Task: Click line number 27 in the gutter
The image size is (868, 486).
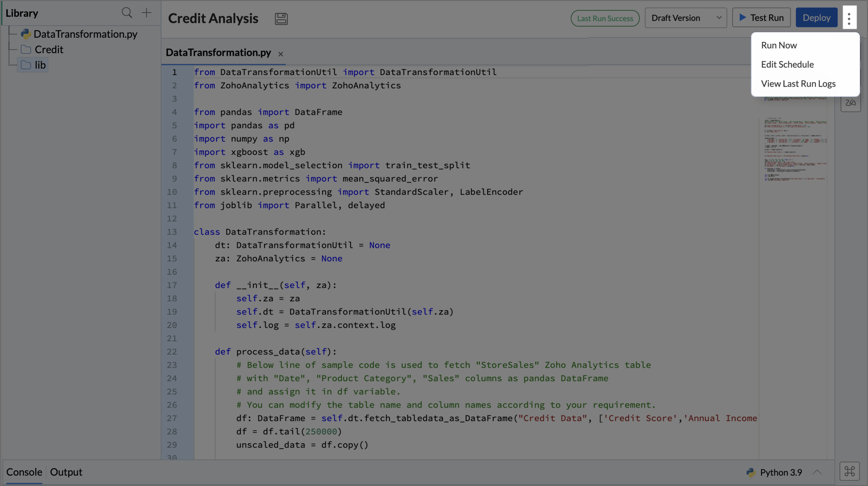Action: click(x=172, y=418)
